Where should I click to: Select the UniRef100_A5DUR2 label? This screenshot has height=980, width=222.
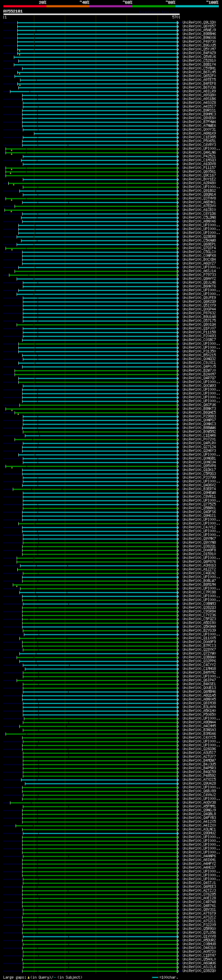(x=199, y=940)
